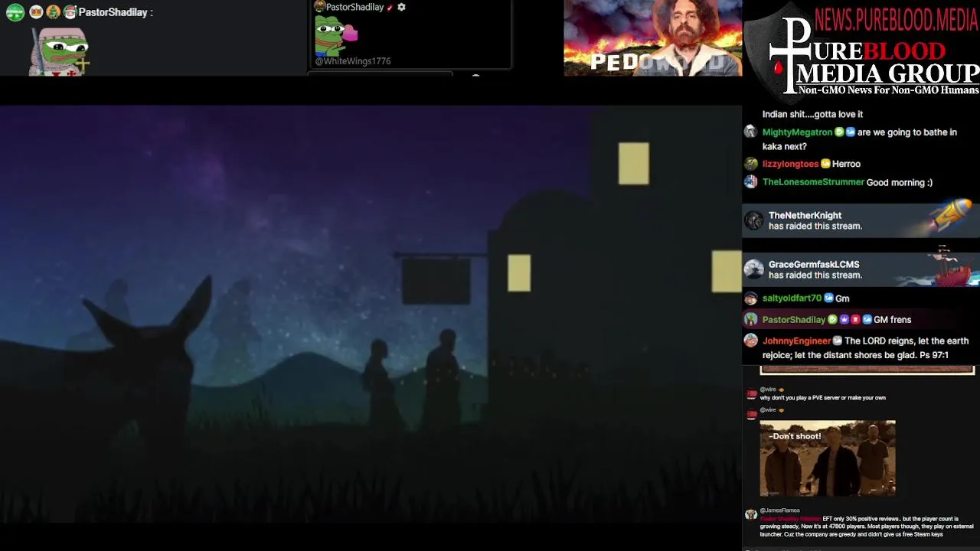Click JamesFlames avatar icon
Viewport: 980px width, 551px height.
click(751, 514)
